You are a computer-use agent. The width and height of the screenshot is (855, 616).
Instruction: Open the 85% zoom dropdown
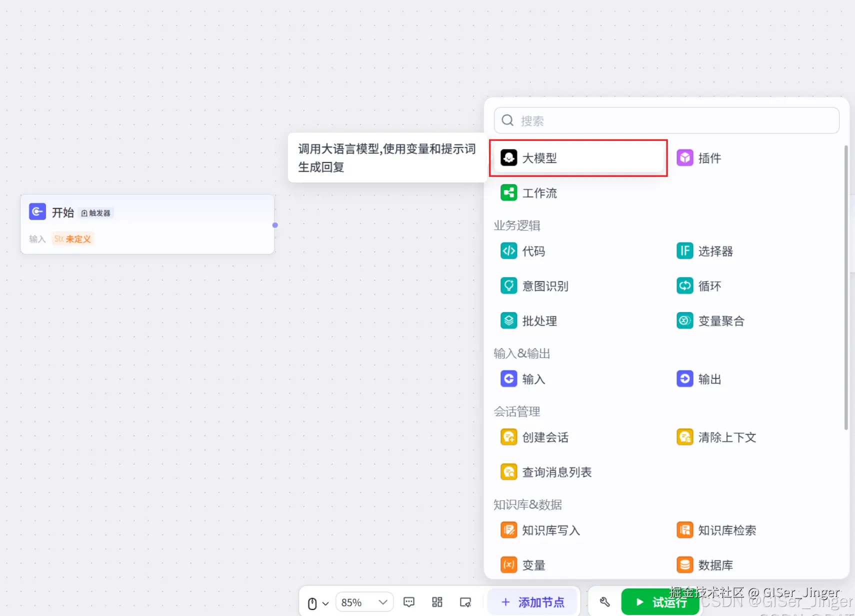coord(364,602)
